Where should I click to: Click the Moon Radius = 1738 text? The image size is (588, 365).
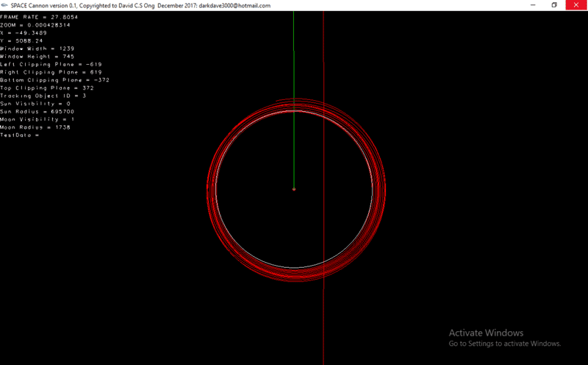[35, 127]
